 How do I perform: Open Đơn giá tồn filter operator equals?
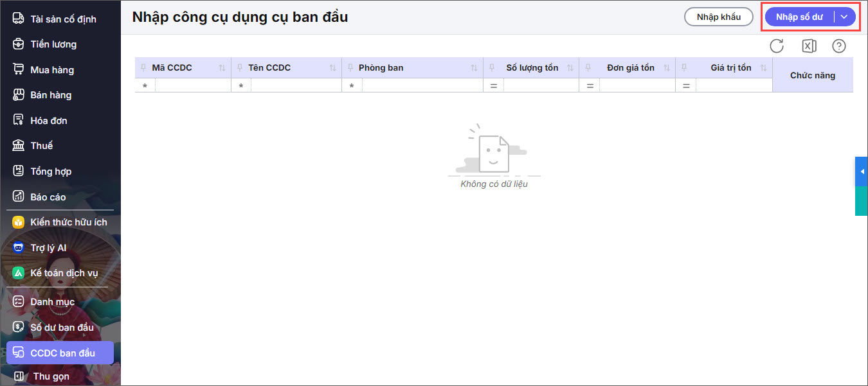coord(590,85)
